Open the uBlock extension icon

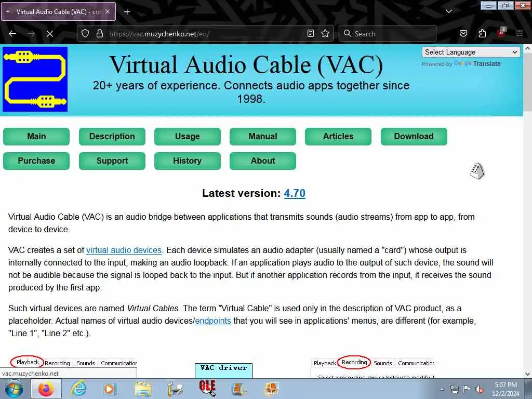(501, 33)
